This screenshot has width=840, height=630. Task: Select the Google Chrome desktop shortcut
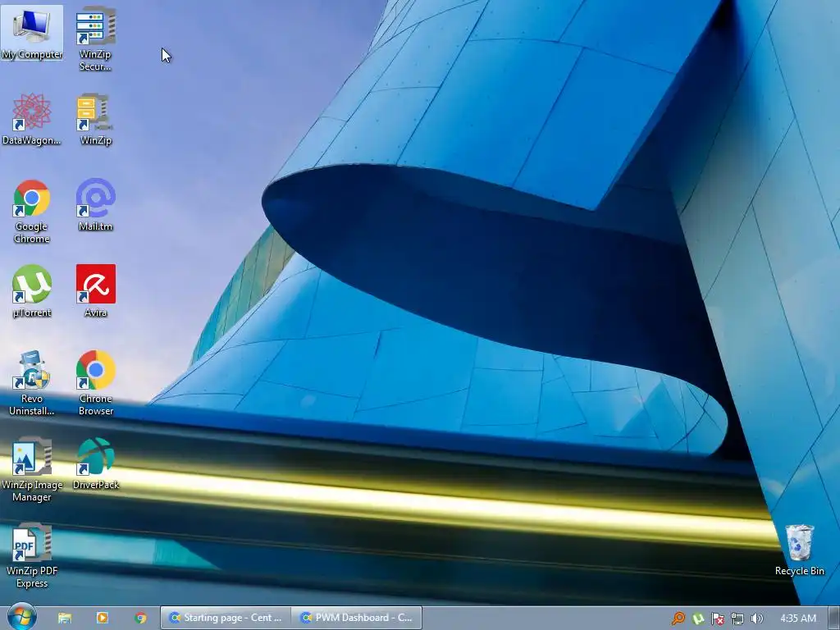[32, 211]
